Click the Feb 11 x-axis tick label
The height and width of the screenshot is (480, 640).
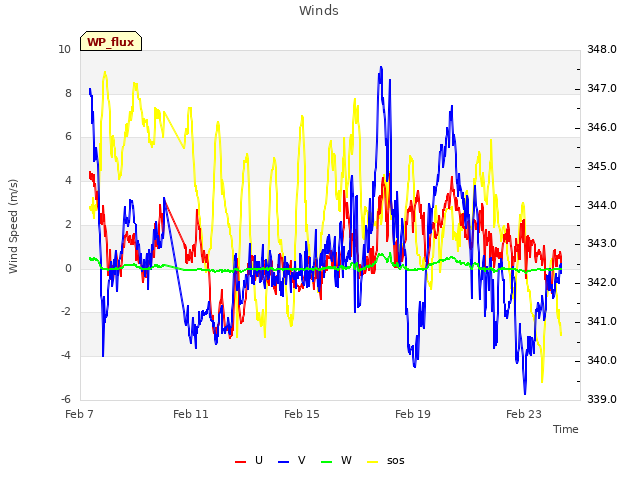tap(191, 414)
